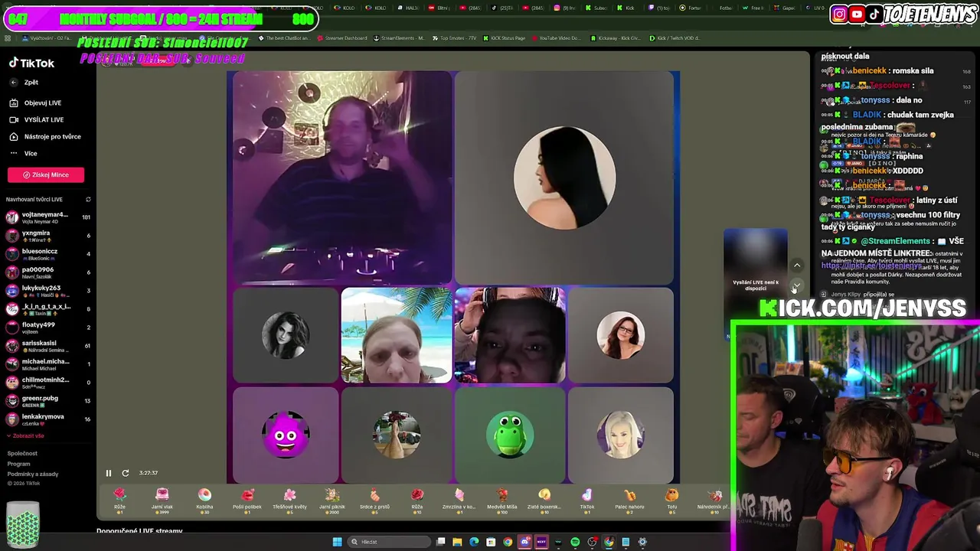Image resolution: width=980 pixels, height=551 pixels.
Task: Open lenkakrymova suggested live creator
Action: (47, 419)
